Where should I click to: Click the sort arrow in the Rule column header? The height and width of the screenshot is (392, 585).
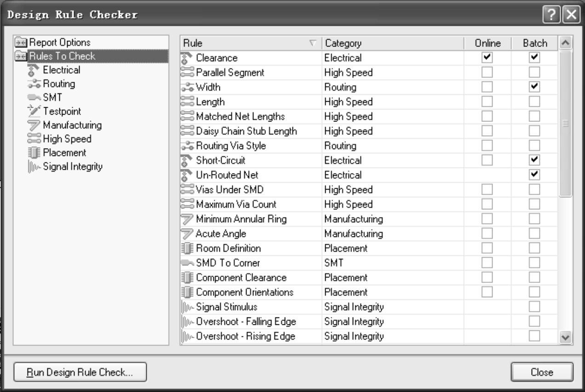313,43
